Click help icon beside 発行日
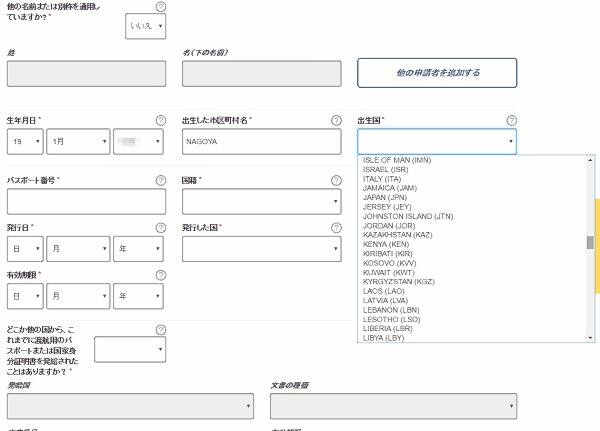 tap(160, 228)
